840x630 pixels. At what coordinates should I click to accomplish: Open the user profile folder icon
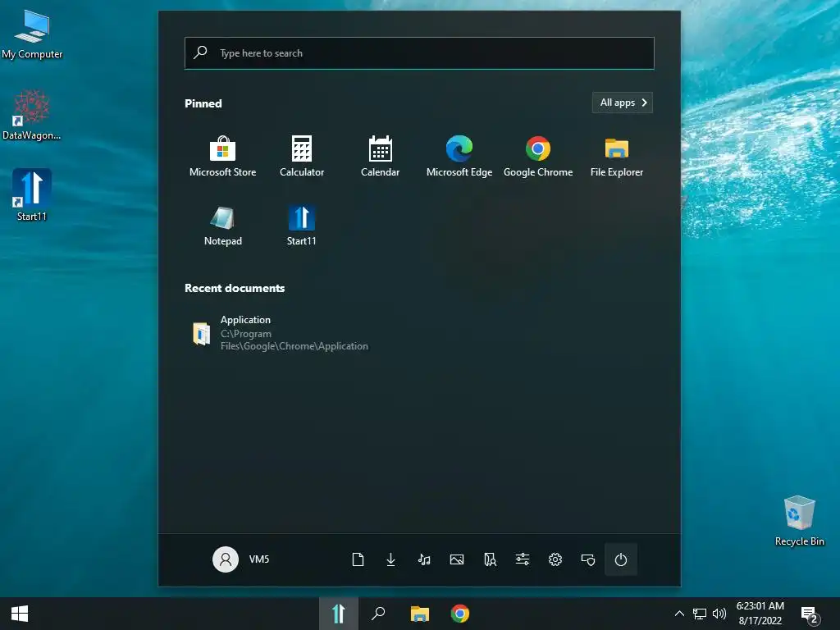coord(490,559)
